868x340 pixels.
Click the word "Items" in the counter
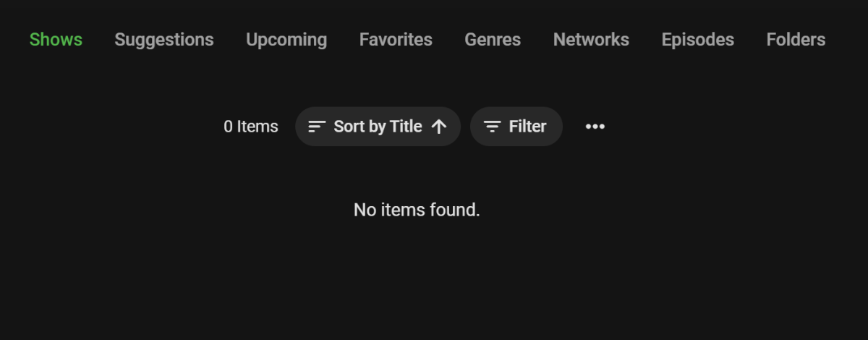[258, 127]
